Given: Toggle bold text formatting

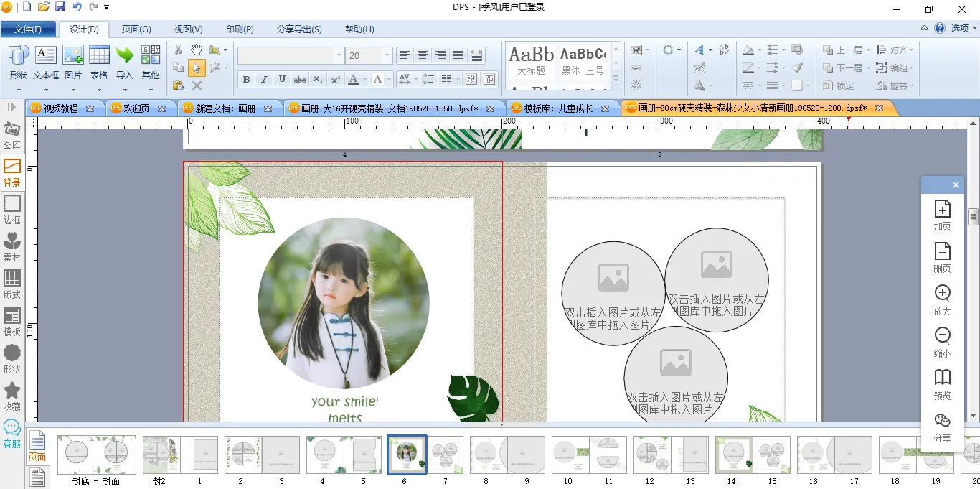Looking at the screenshot, I should tap(247, 80).
